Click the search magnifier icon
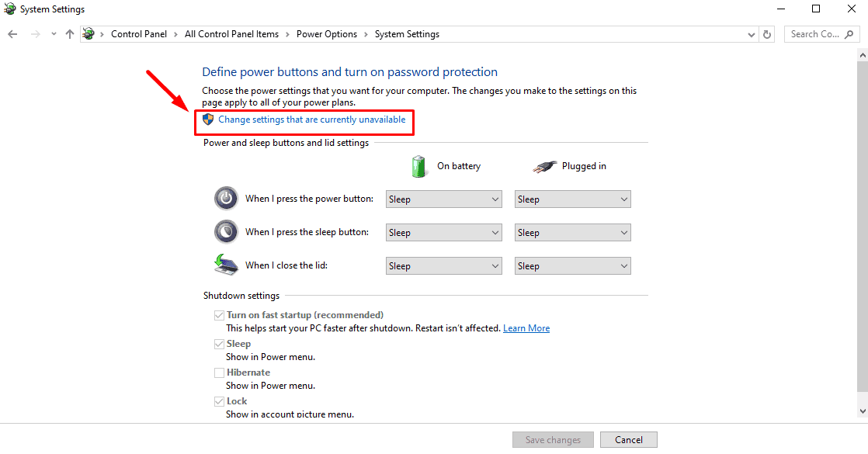868x454 pixels. [x=849, y=34]
